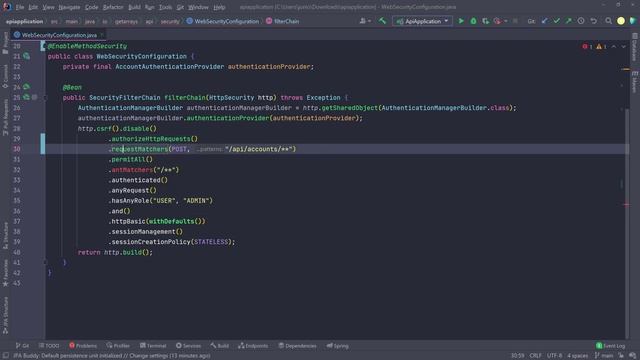Image resolution: width=640 pixels, height=360 pixels.
Task: Click the yellow warning count indicator
Action: coord(601,47)
